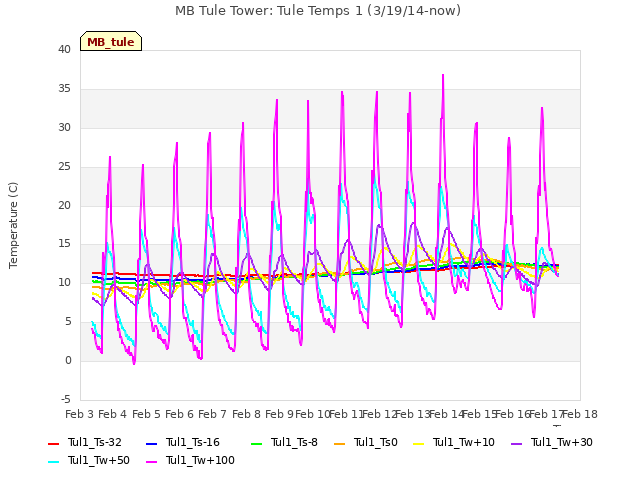
Task: Click the Feb 5 x-axis label
Action: (146, 414)
